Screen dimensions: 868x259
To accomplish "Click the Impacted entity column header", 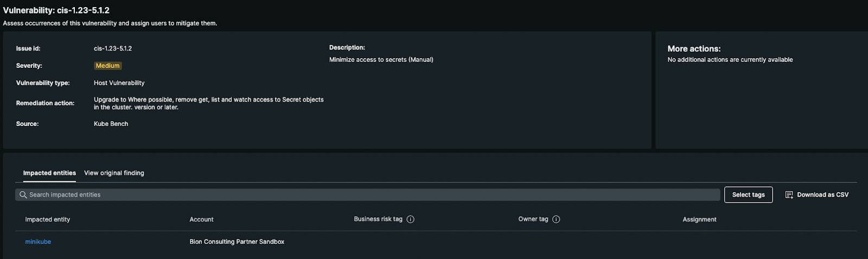I will [48, 219].
